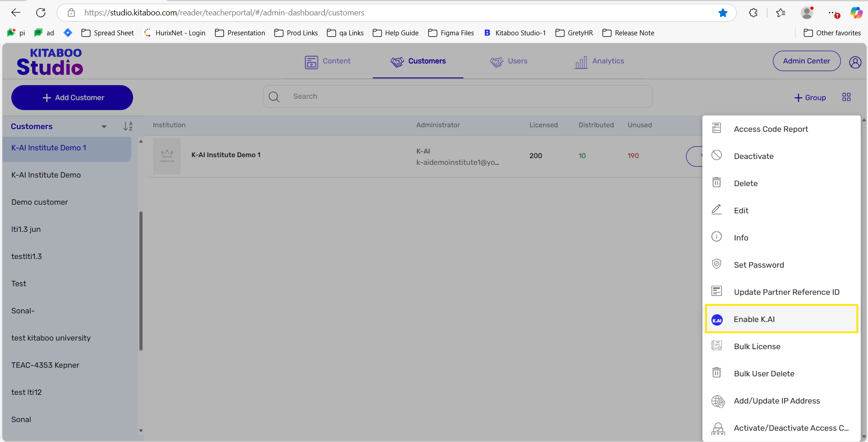Click the IP Address globe icon
The width and height of the screenshot is (868, 442).
coord(718,401)
